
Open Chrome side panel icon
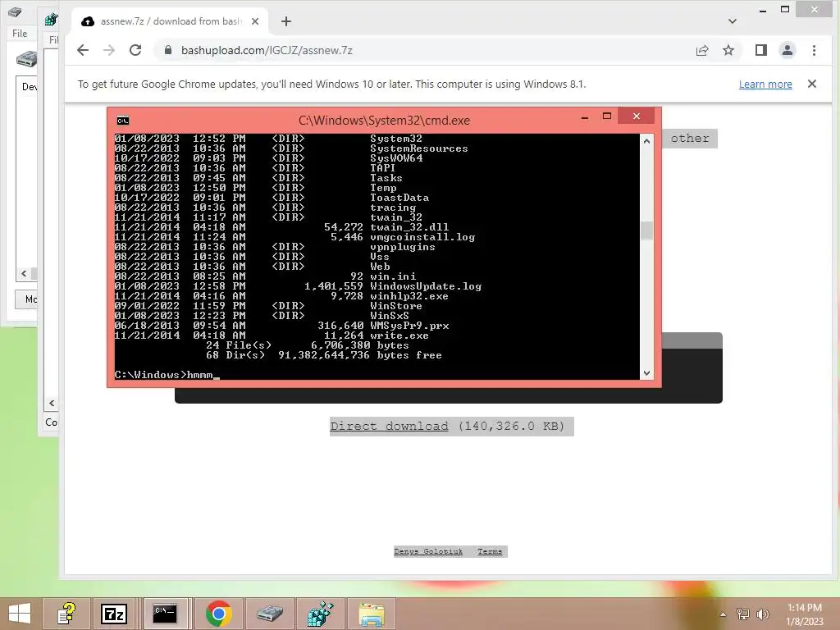[x=760, y=50]
